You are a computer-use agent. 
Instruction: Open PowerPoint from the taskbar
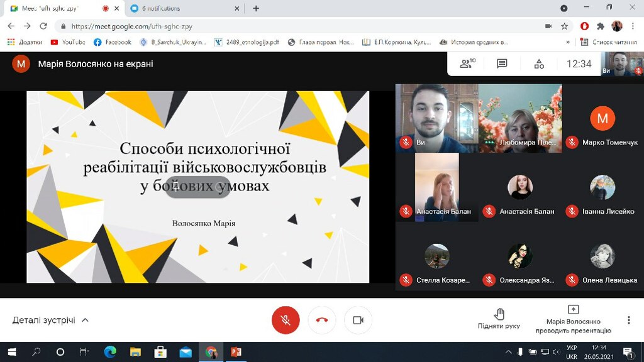pos(236,352)
